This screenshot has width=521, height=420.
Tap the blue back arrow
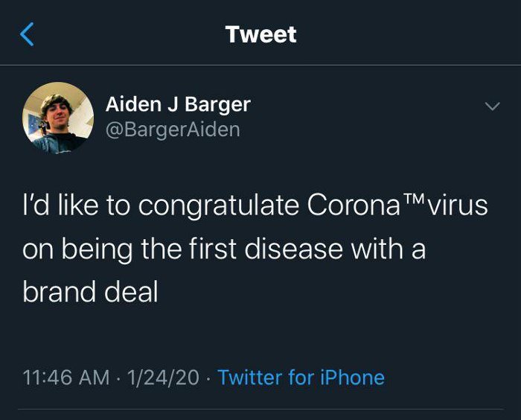click(x=27, y=34)
